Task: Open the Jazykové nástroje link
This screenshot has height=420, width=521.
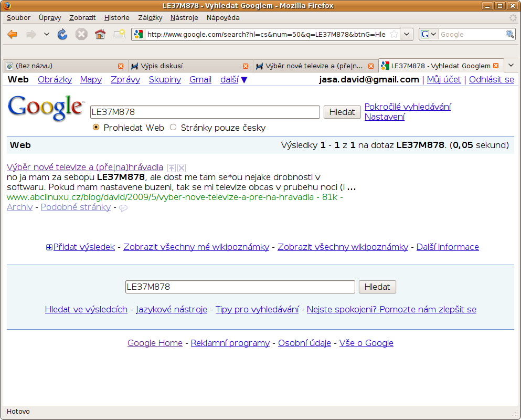Action: pyautogui.click(x=172, y=309)
